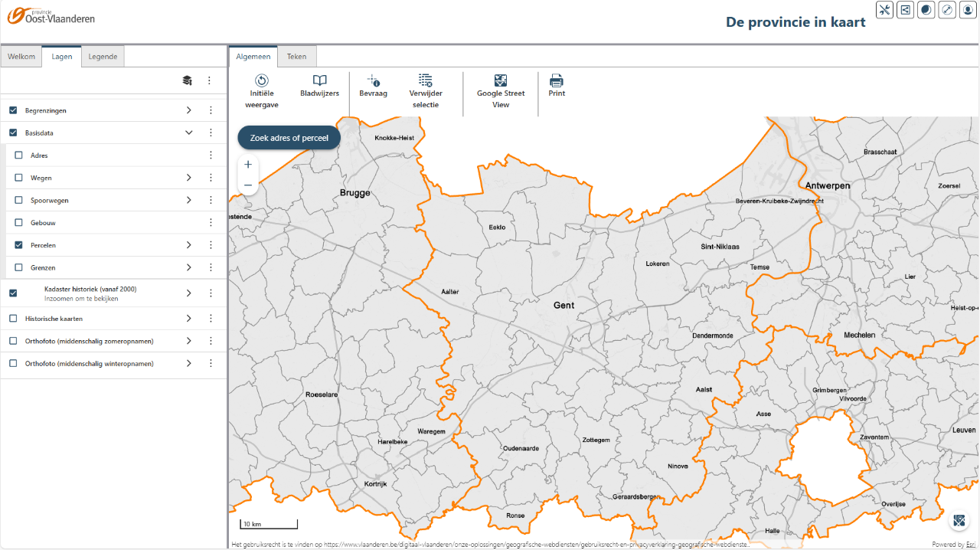Enable the Grenzen layer checkbox
This screenshot has height=550, width=980.
pos(19,268)
